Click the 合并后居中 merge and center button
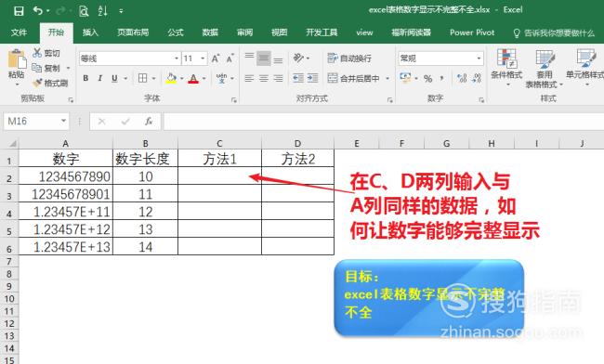 click(x=354, y=79)
